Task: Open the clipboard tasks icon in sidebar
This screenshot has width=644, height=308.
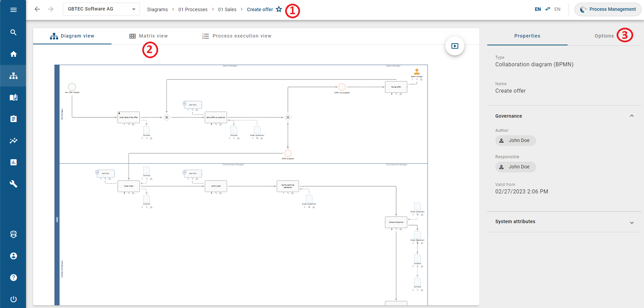Action: (x=14, y=119)
